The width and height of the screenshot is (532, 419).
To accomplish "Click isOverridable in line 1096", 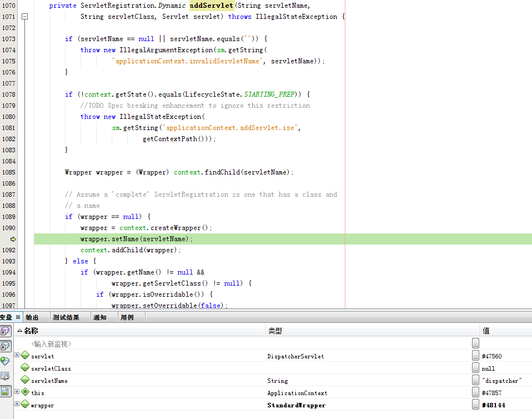I will 168,295.
